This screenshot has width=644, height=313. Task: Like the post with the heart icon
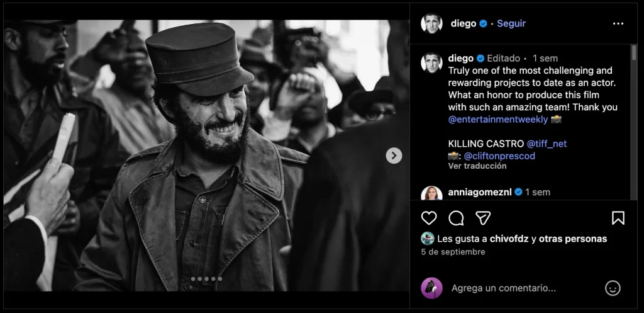point(429,218)
